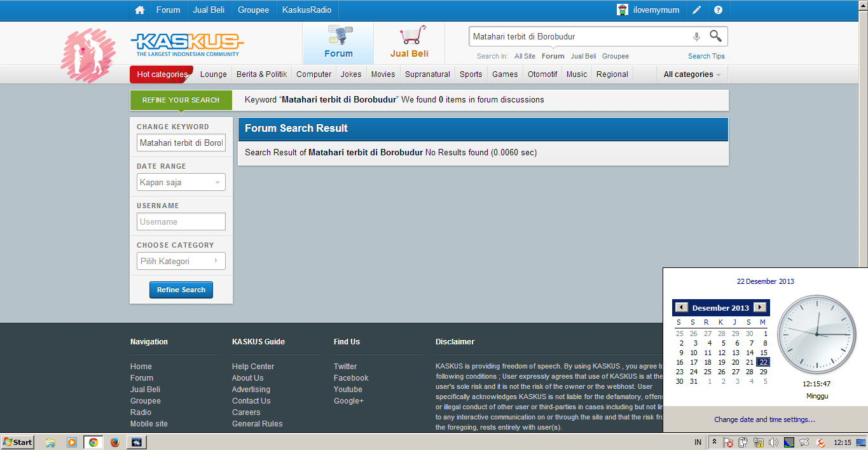The image size is (868, 450).
Task: Expand the All categories menu
Action: click(x=692, y=74)
